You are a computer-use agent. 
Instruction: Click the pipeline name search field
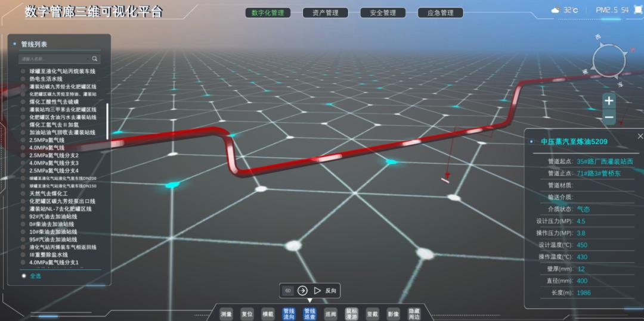[x=55, y=59]
